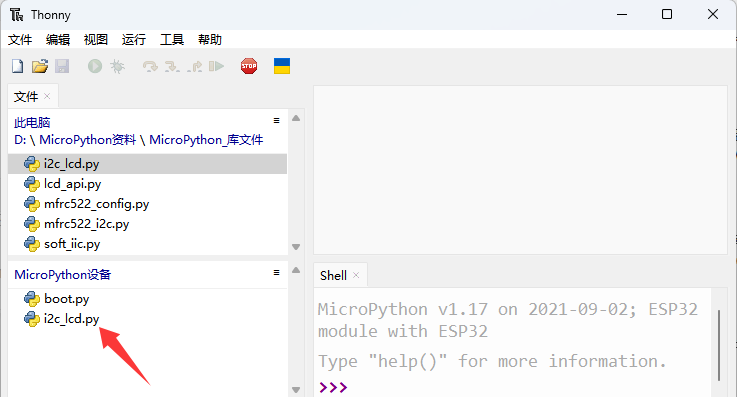Open a file using the folder icon
The image size is (738, 397).
pyautogui.click(x=40, y=66)
